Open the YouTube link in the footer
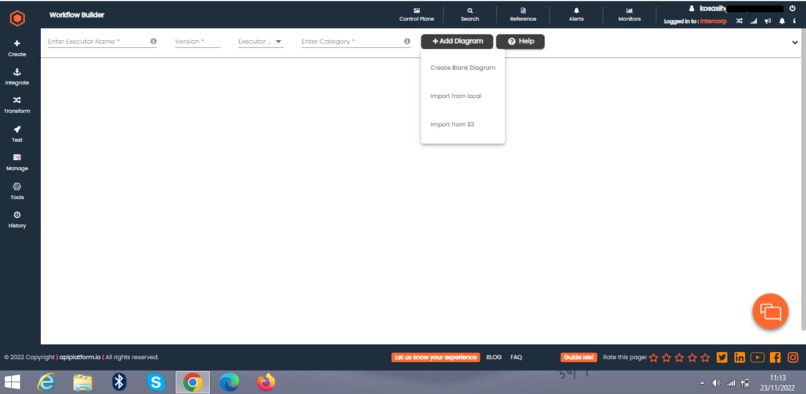Image resolution: width=806 pixels, height=394 pixels. pyautogui.click(x=757, y=357)
